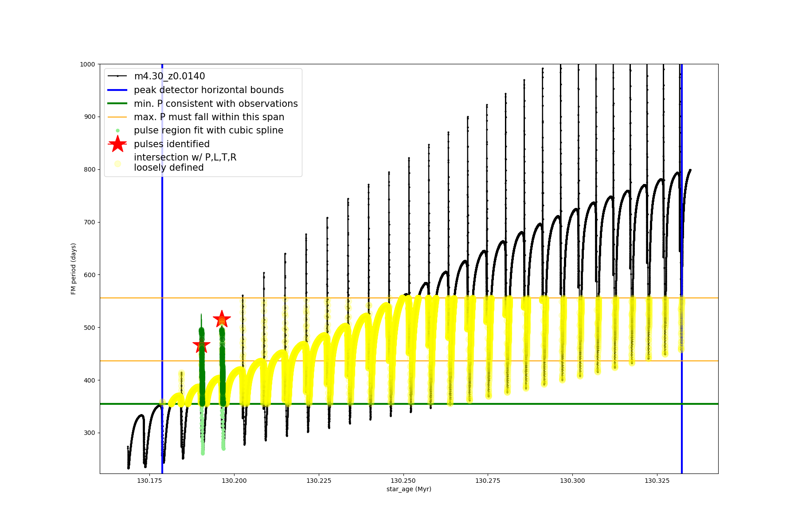Click the 130.200 tick label on x-axis
Screen dimensions: 798x532
tap(234, 481)
